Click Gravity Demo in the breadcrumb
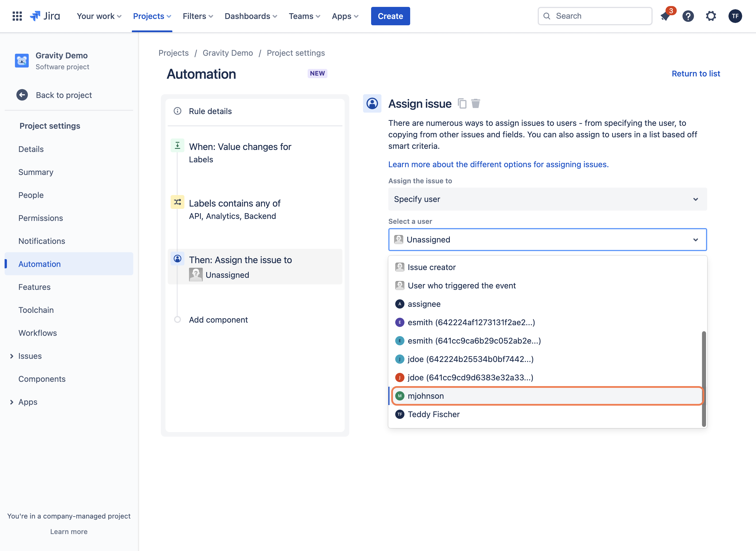Viewport: 756px width, 551px height. point(228,53)
